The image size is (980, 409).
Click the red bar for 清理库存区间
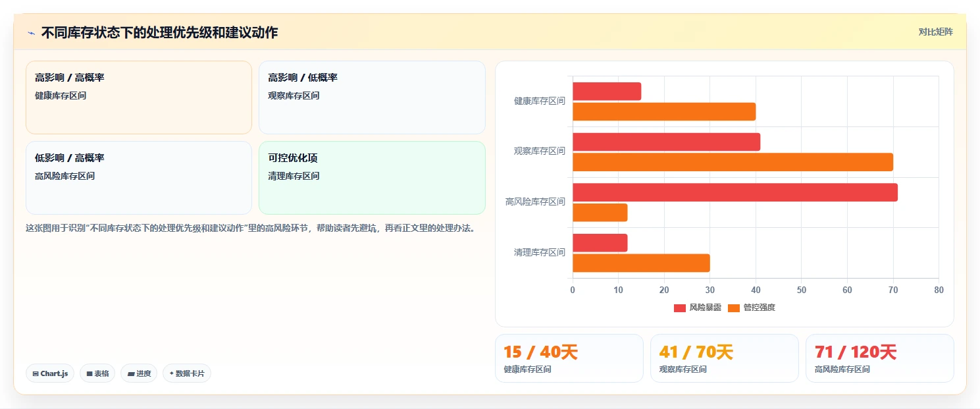pyautogui.click(x=600, y=242)
